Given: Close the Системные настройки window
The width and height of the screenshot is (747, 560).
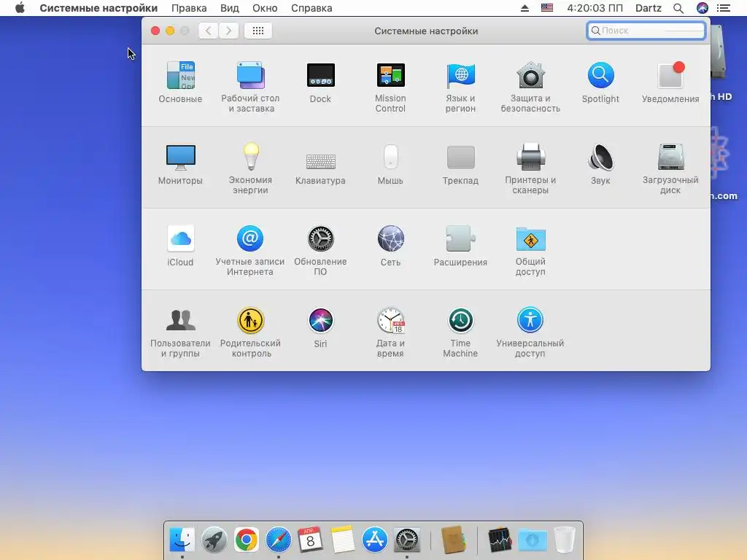Looking at the screenshot, I should pyautogui.click(x=155, y=31).
